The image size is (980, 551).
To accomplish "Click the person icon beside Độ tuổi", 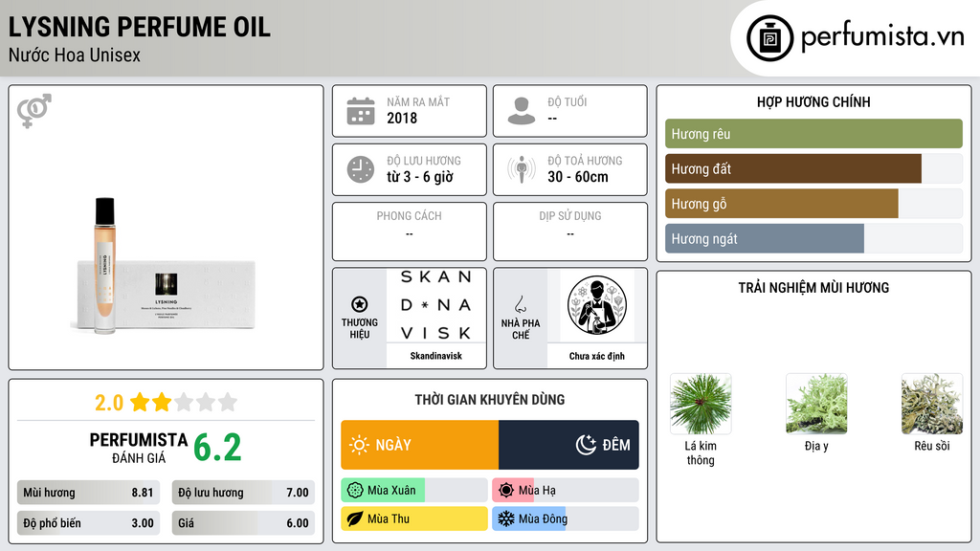I will pos(522,111).
